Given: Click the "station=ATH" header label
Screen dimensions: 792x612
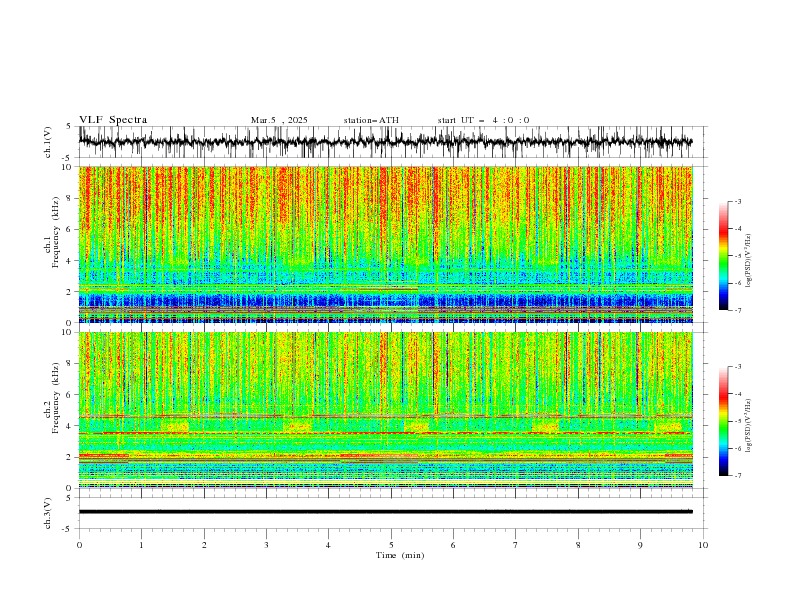Looking at the screenshot, I should tap(371, 120).
